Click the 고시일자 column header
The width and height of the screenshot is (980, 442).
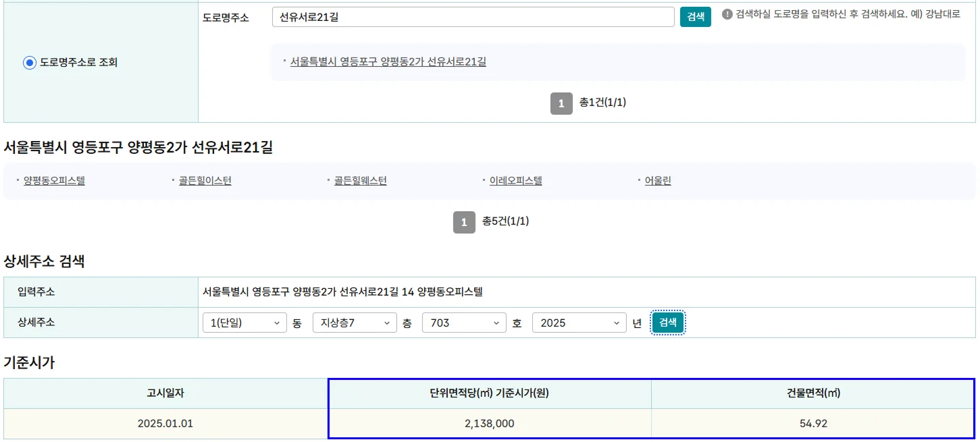[x=165, y=393]
